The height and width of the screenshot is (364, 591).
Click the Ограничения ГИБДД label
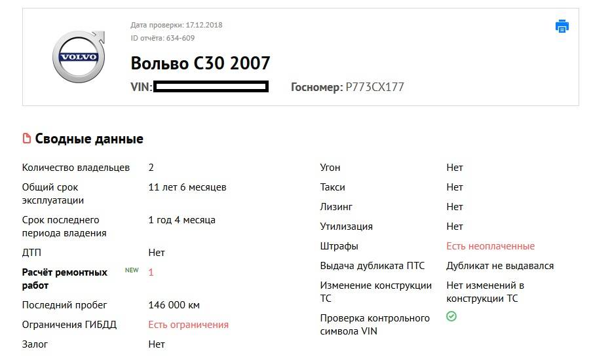coord(69,325)
